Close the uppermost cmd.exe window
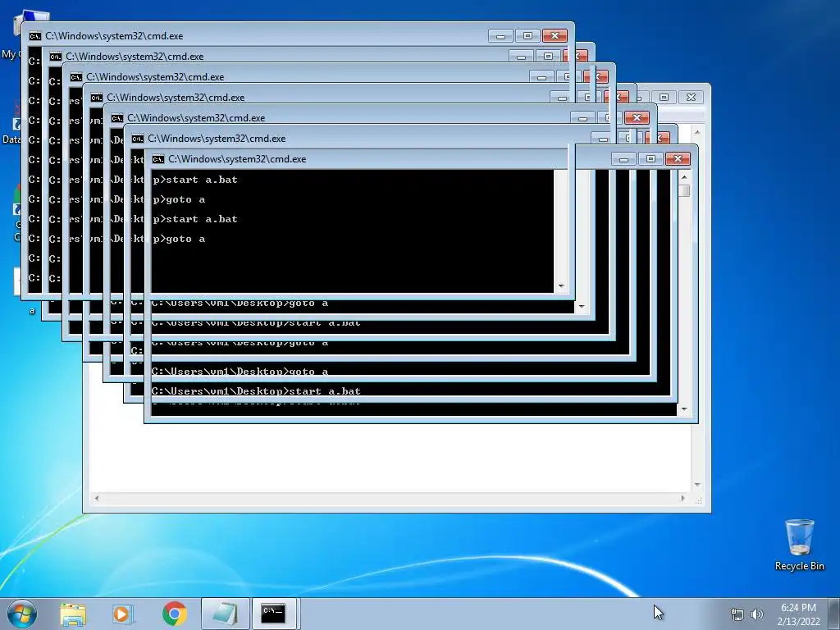 pyautogui.click(x=555, y=36)
